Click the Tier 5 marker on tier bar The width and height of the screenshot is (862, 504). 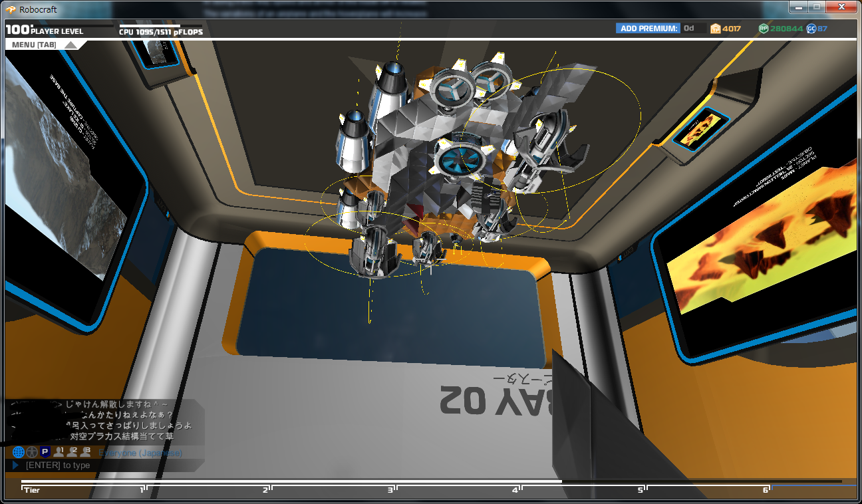(641, 490)
